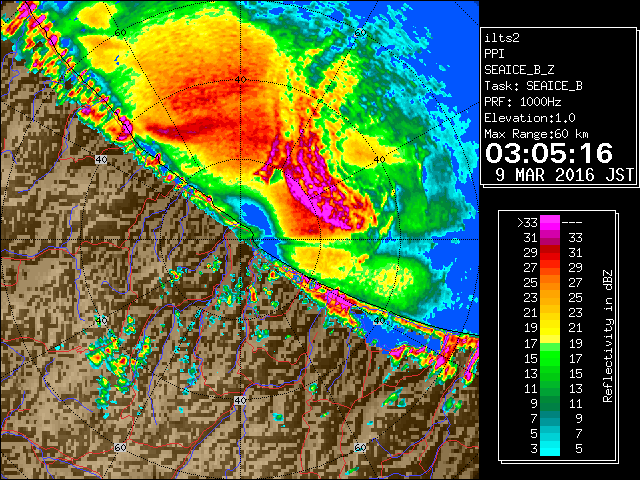Click the '>33' legend label
The width and height of the screenshot is (640, 480).
pyautogui.click(x=527, y=223)
